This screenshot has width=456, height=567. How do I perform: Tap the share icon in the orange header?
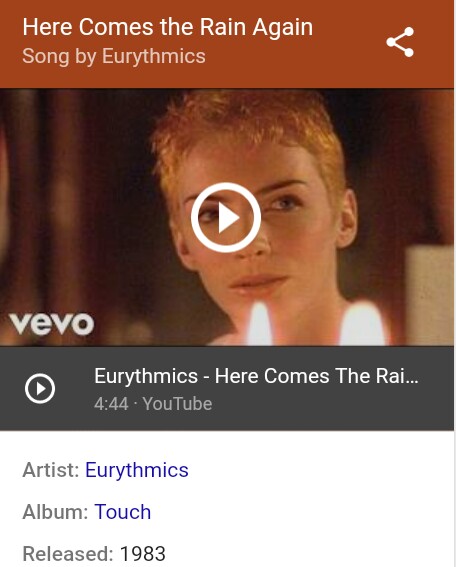[400, 42]
